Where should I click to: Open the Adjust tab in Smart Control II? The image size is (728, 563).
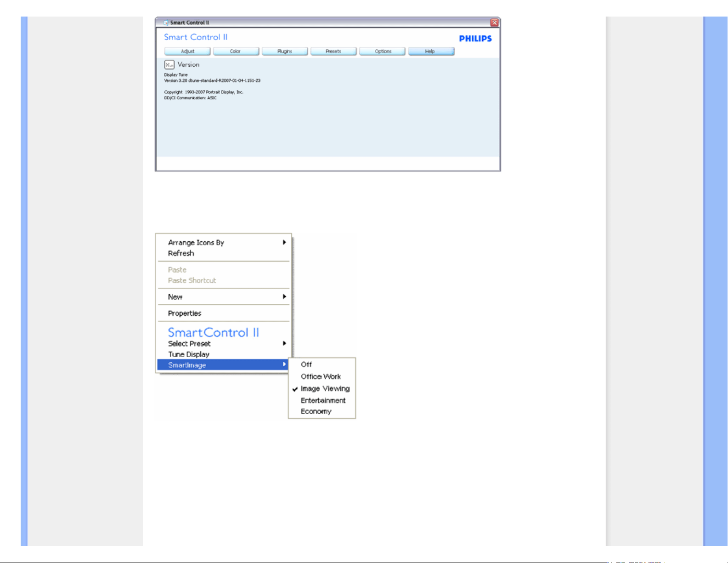click(187, 51)
